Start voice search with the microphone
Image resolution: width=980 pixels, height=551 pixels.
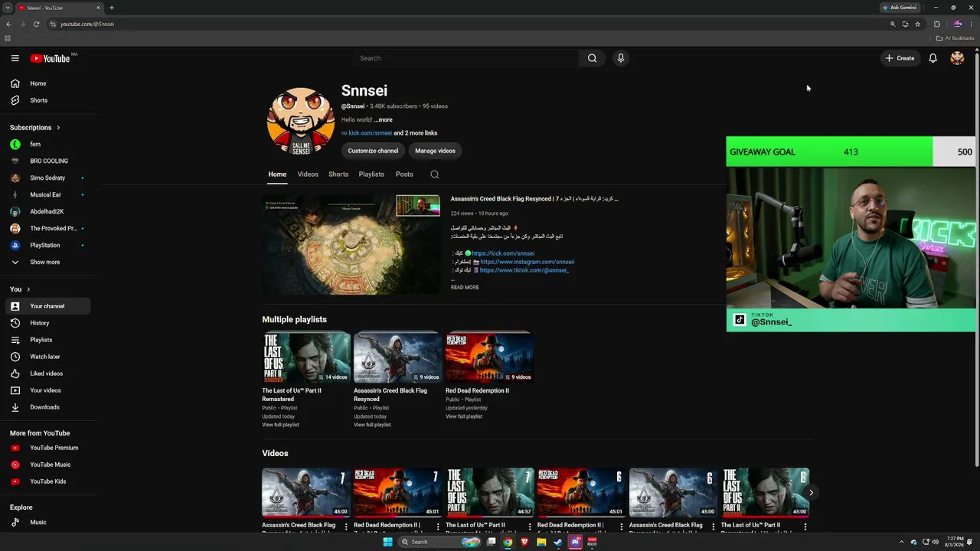tap(621, 58)
